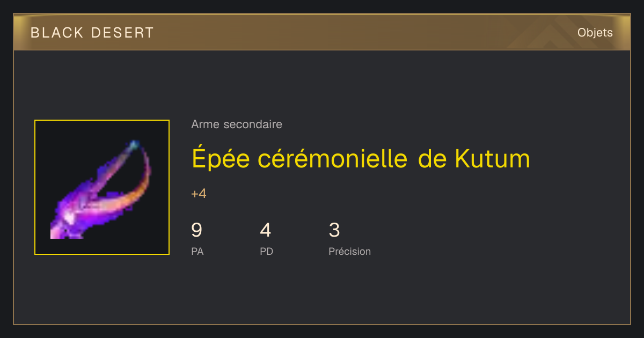Click the PA stat label

(197, 251)
